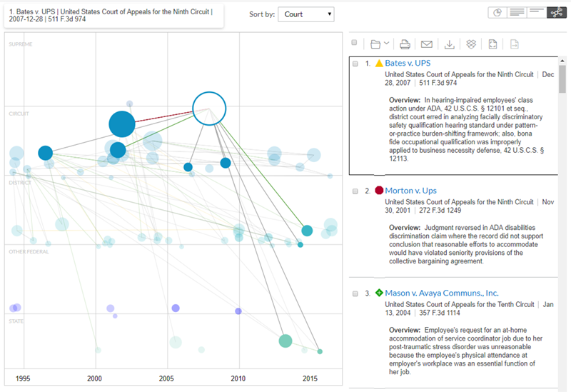
Task: Open the Bates v. UPS case link
Action: click(x=408, y=64)
